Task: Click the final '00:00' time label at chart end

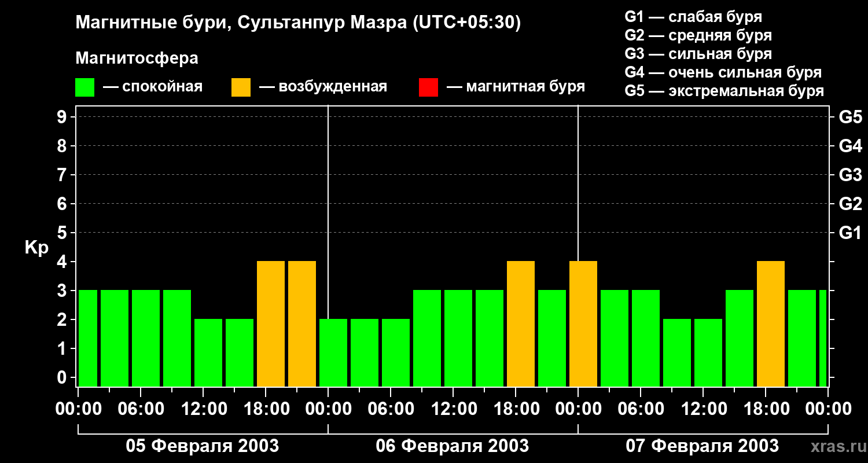Action: pos(828,409)
